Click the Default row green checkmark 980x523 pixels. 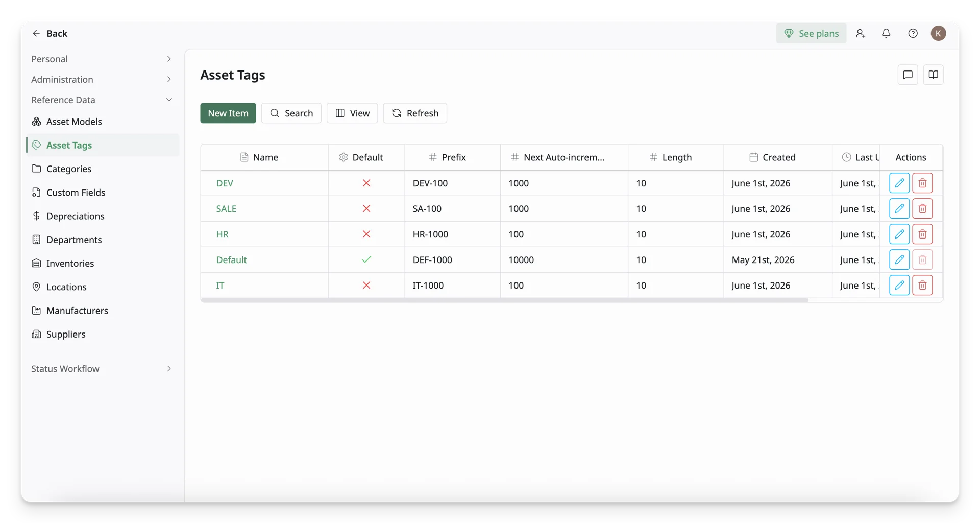(x=366, y=259)
